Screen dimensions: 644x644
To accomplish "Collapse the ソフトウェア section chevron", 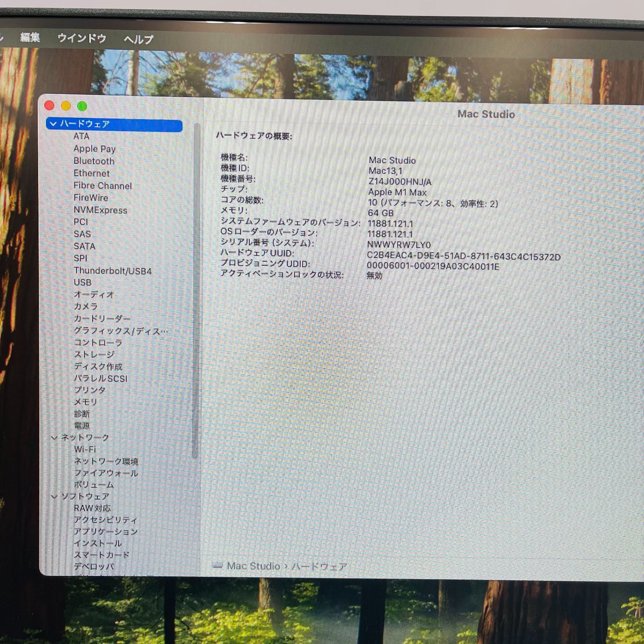I will [x=55, y=497].
